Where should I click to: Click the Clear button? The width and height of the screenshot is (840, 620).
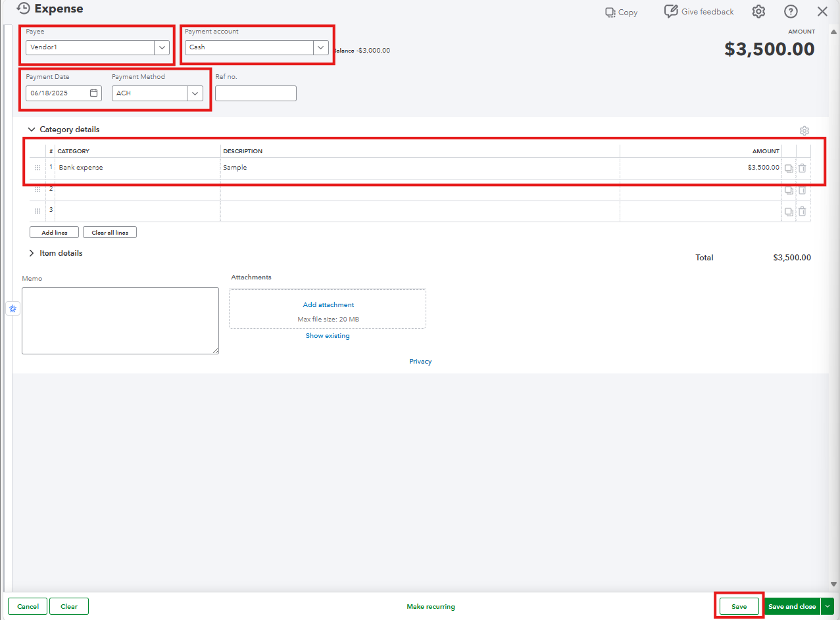click(x=69, y=606)
